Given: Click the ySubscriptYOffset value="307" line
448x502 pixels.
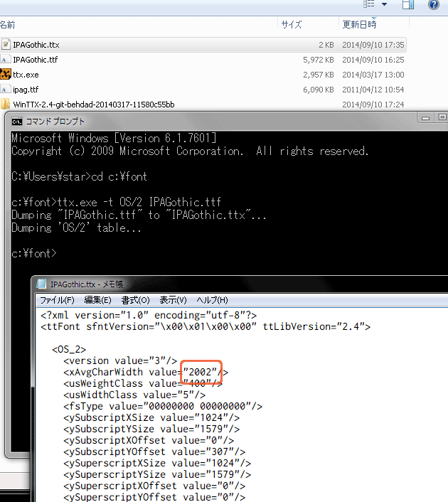Looking at the screenshot, I should point(154,452).
